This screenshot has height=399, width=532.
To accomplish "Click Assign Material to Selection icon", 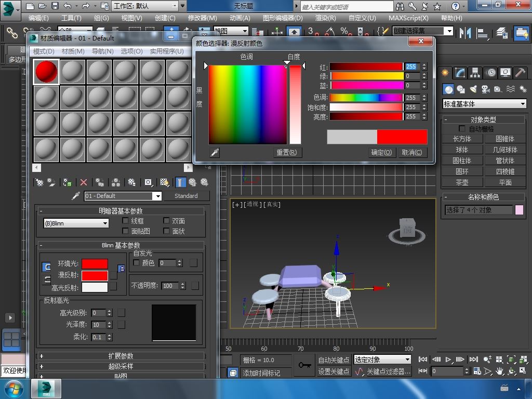I will [67, 182].
